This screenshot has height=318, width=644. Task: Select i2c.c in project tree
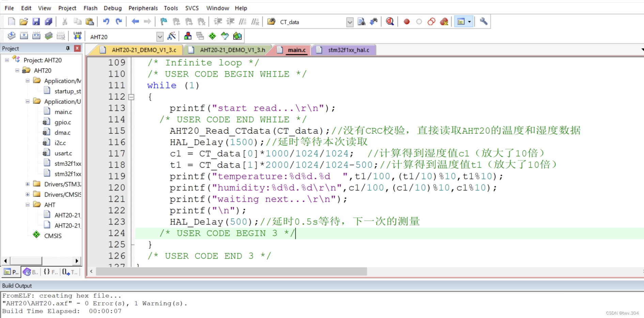[x=60, y=143]
